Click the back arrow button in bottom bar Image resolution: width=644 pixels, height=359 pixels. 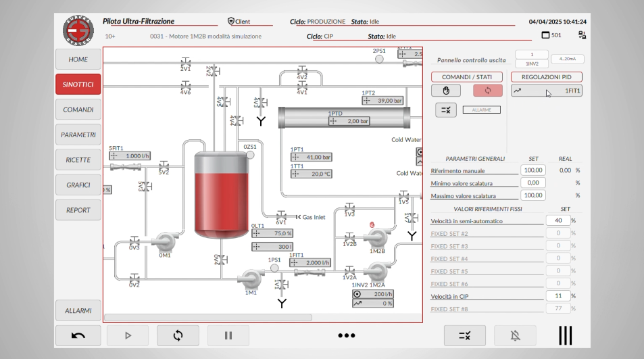pyautogui.click(x=78, y=335)
